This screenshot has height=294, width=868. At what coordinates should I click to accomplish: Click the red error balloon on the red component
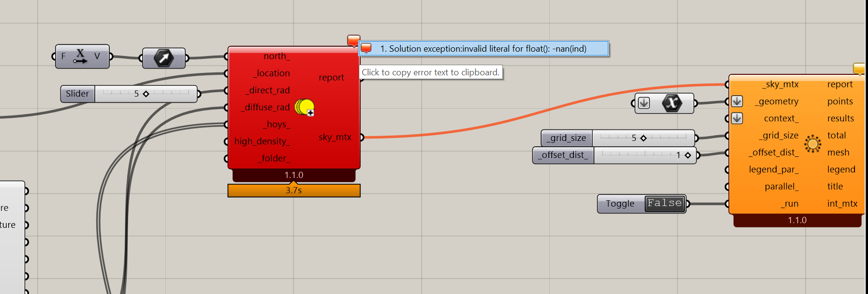coord(353,40)
